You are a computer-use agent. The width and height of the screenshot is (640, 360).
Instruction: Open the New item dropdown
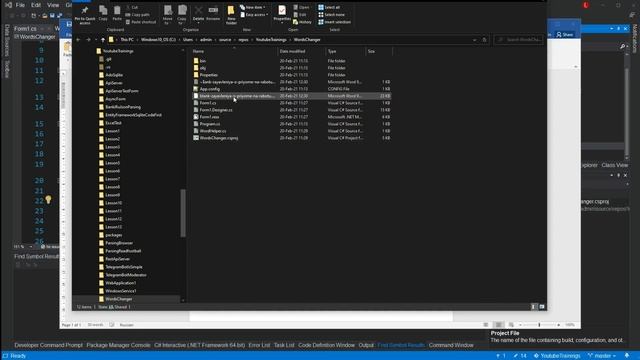tap(253, 7)
